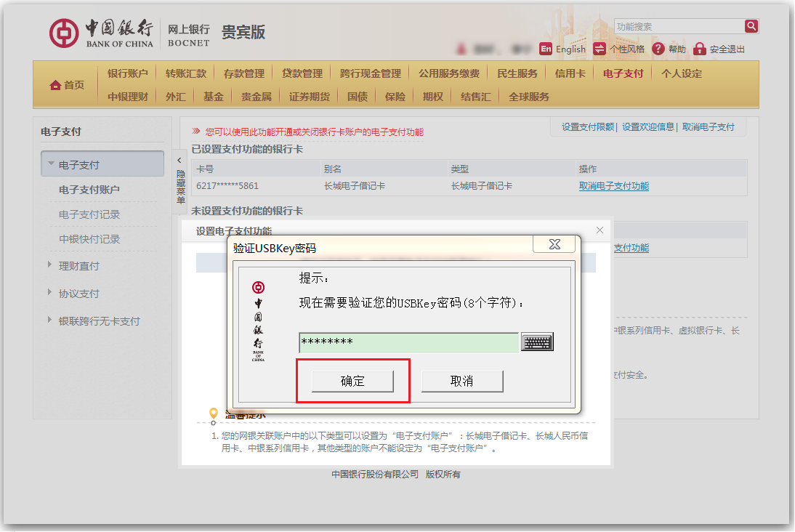
Task: Expand 银联跨行无卡支付 section
Action: (x=49, y=321)
